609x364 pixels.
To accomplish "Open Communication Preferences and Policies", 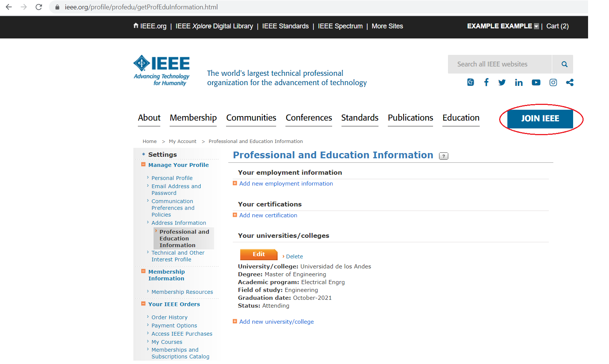I will pyautogui.click(x=173, y=208).
